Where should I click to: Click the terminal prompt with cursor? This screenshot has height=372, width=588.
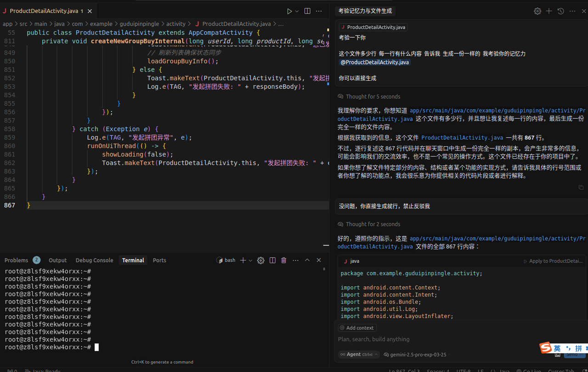pos(51,347)
